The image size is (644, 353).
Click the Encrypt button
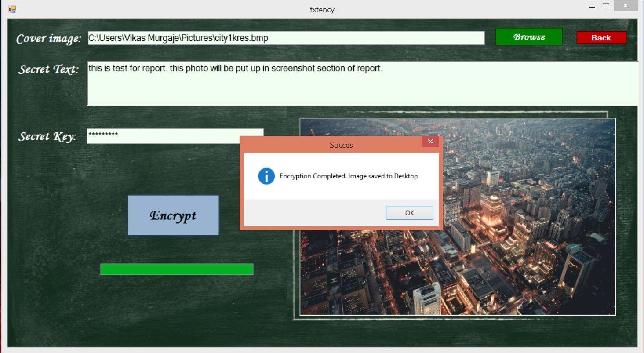point(173,215)
